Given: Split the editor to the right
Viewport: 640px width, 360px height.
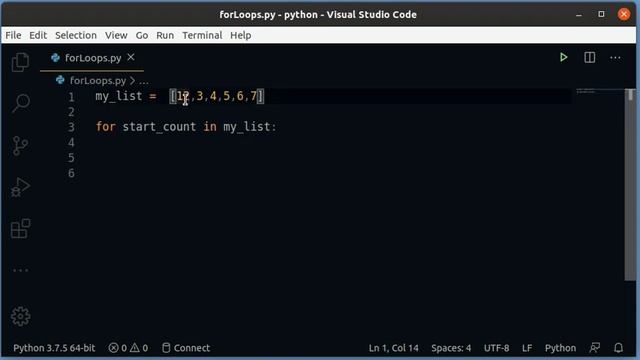Looking at the screenshot, I should pyautogui.click(x=590, y=58).
